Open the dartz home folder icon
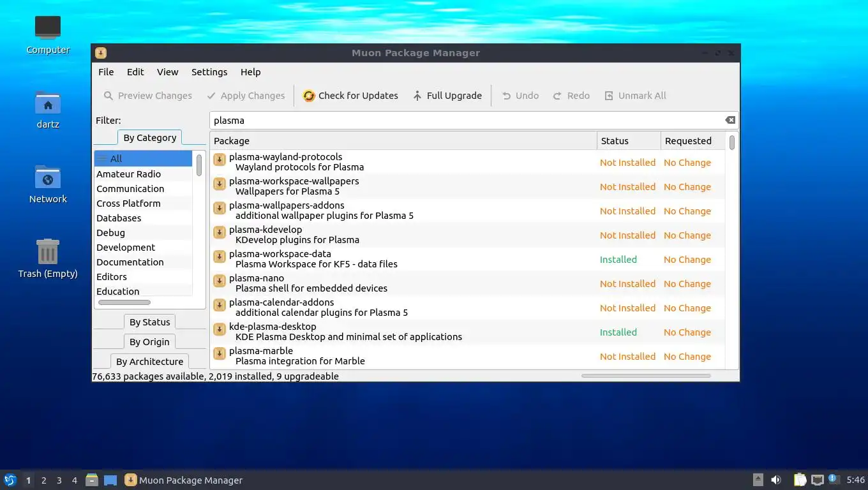868x490 pixels. click(48, 109)
